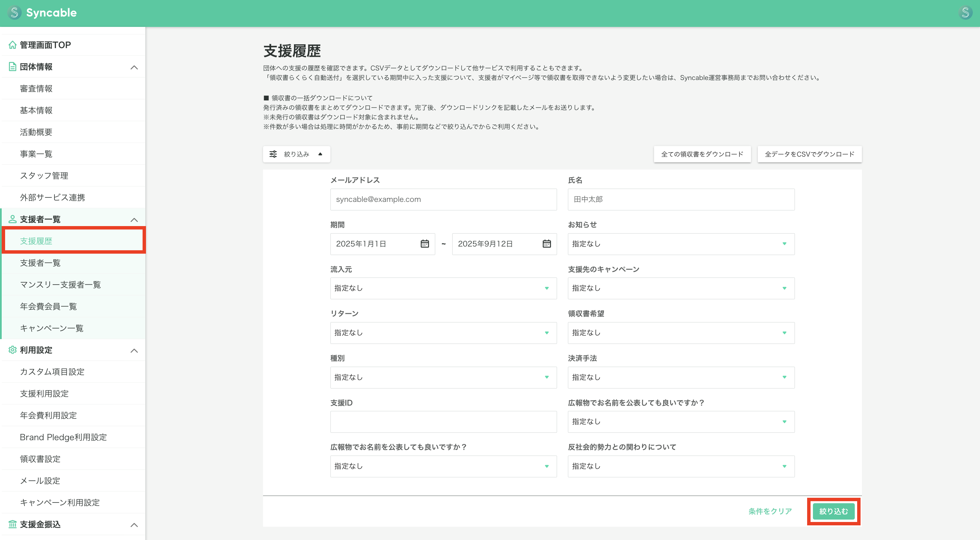Click the person icon next to 支援者一覧
The width and height of the screenshot is (980, 540).
[x=12, y=219]
